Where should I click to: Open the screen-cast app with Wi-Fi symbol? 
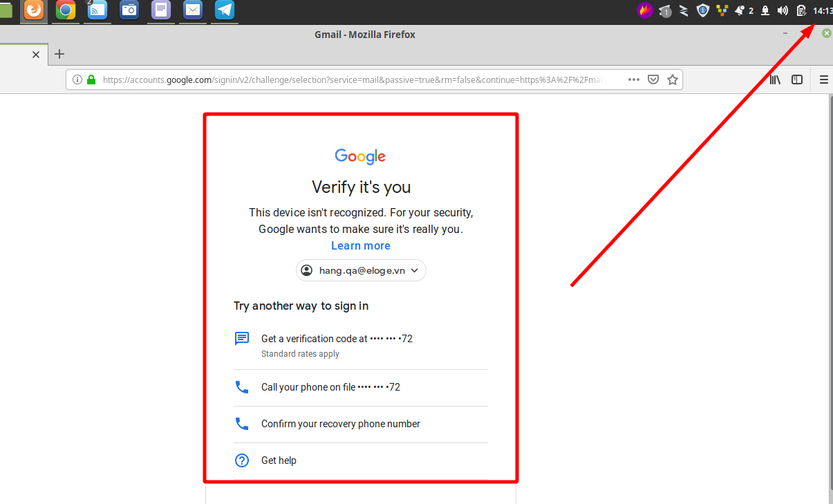97,10
